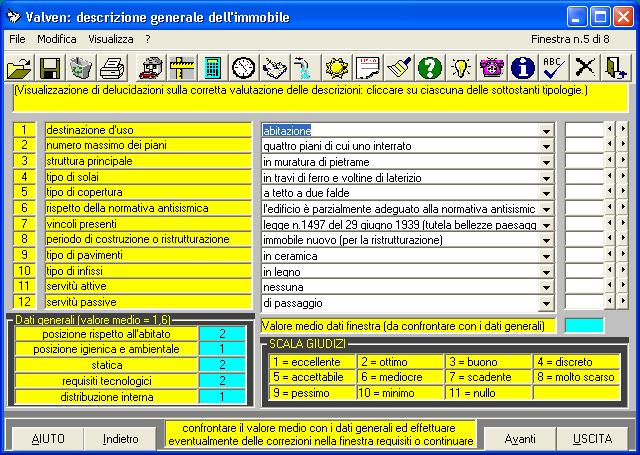Open the Visualizza menu
The image size is (640, 455).
coord(110,39)
